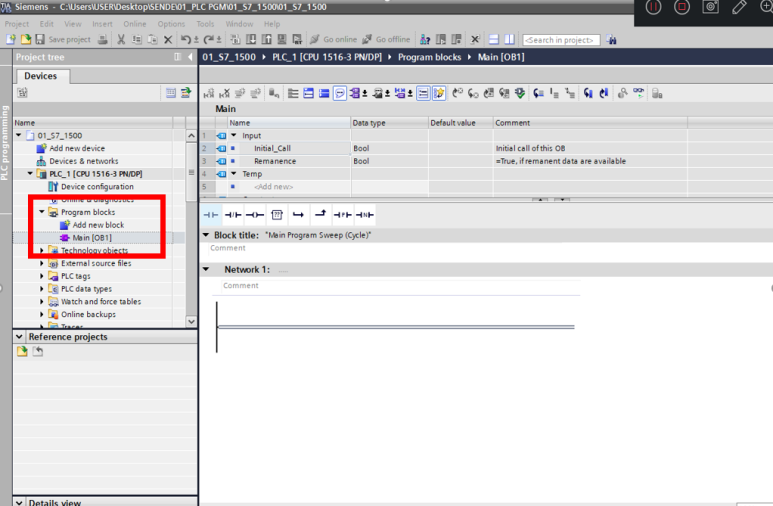
Task: Expand the PLC tags folder
Action: pyautogui.click(x=42, y=276)
